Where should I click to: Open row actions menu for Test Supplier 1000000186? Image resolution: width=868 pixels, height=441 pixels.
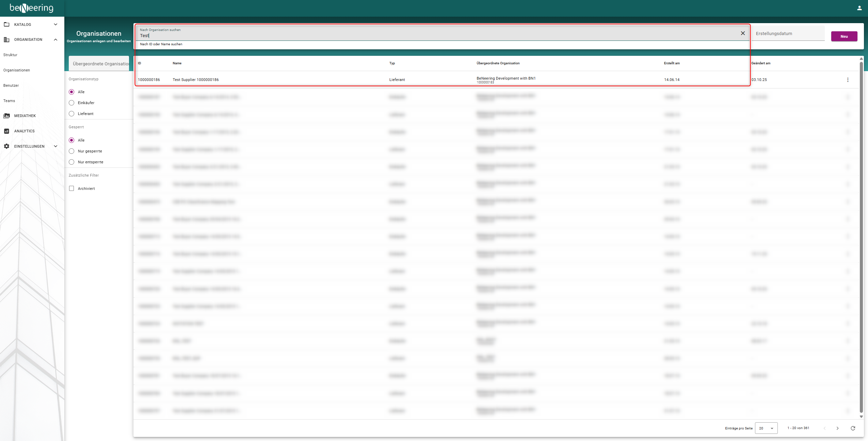click(x=848, y=80)
